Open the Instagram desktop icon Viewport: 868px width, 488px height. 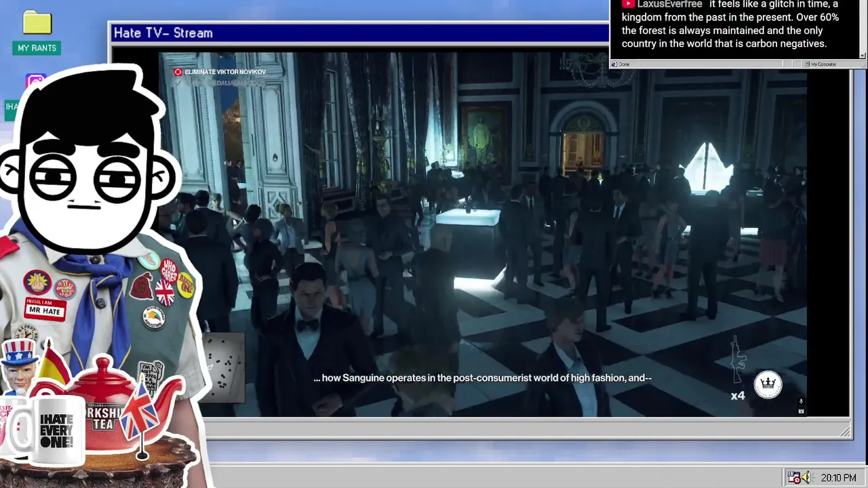[x=36, y=82]
